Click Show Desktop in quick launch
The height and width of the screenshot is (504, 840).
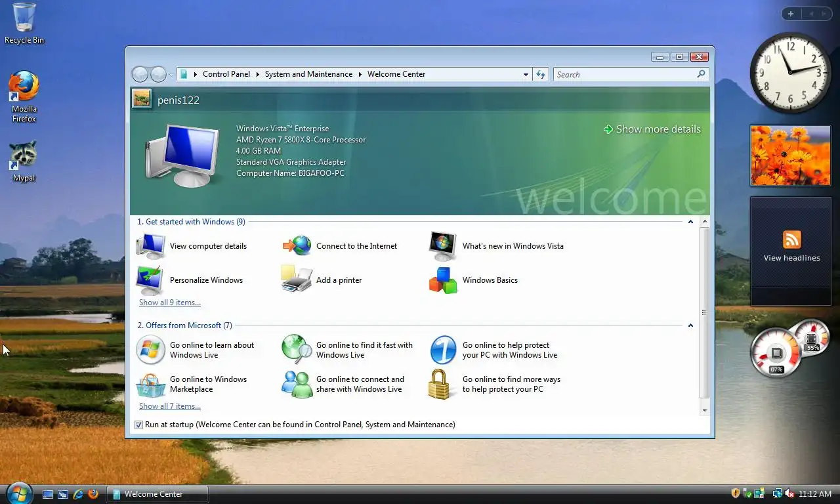click(x=48, y=494)
